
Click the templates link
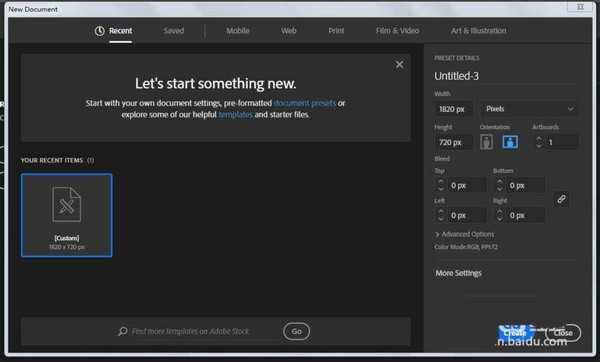[x=236, y=114]
